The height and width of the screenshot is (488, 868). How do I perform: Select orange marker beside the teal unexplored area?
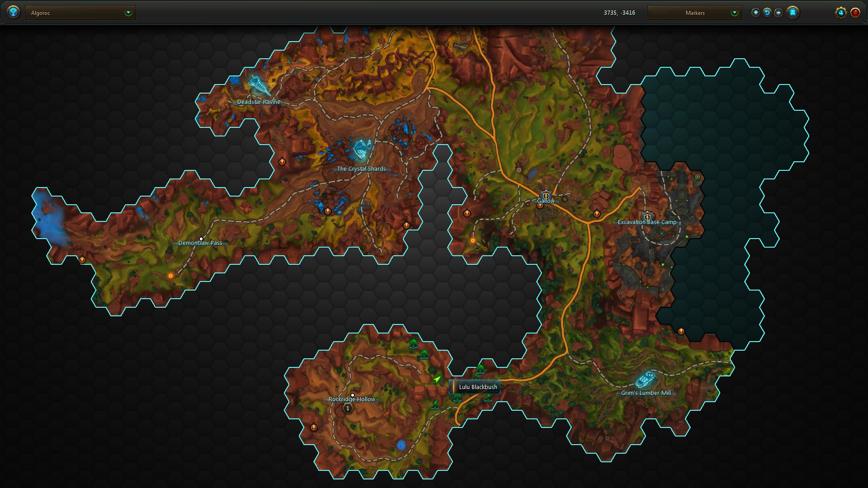(x=681, y=331)
